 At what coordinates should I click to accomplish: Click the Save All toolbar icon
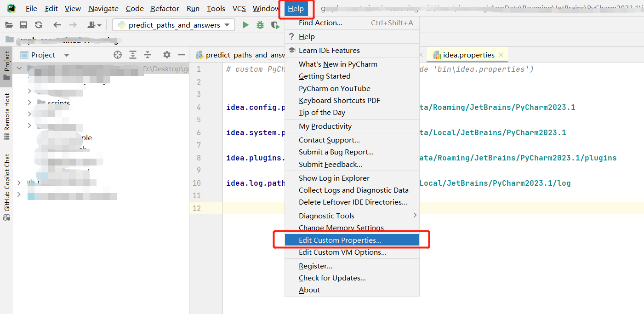pyautogui.click(x=23, y=25)
